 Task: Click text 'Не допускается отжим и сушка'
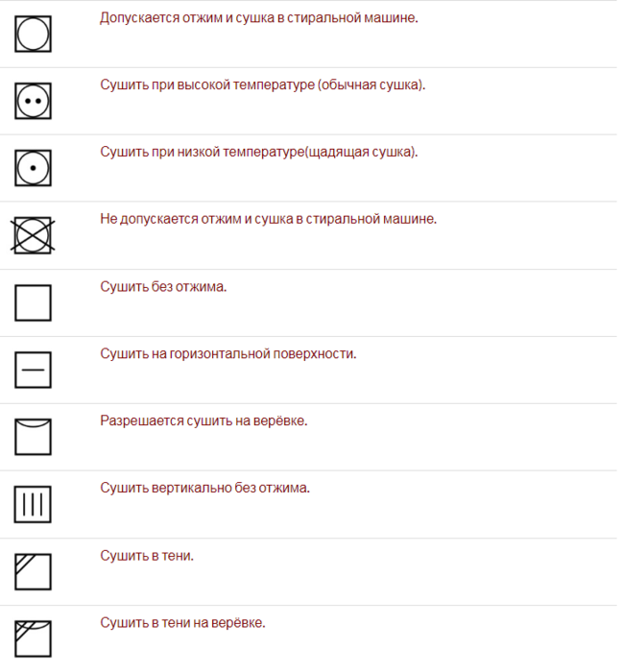(x=196, y=219)
